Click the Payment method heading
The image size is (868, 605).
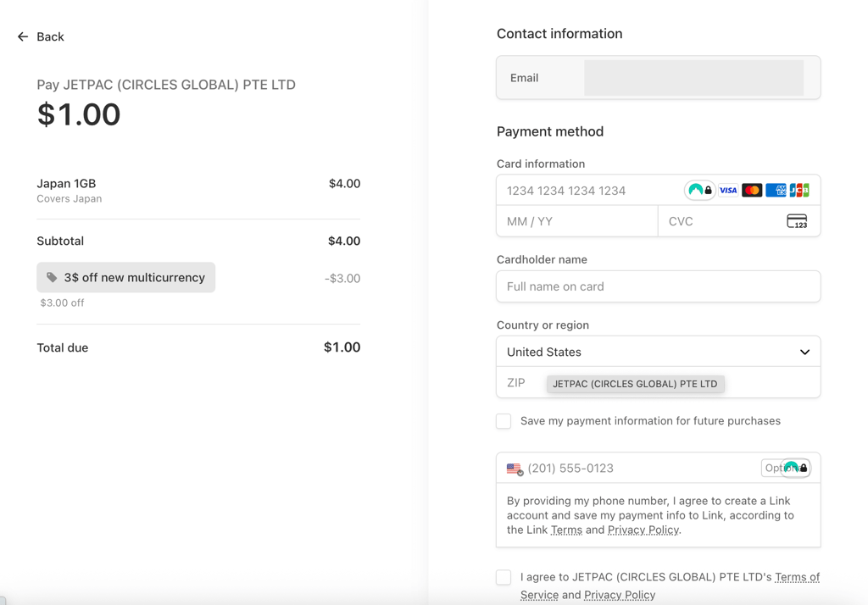pyautogui.click(x=550, y=131)
